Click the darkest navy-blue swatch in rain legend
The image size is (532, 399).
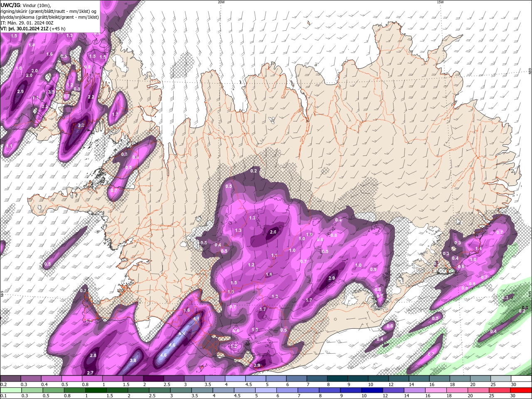coord(371,390)
